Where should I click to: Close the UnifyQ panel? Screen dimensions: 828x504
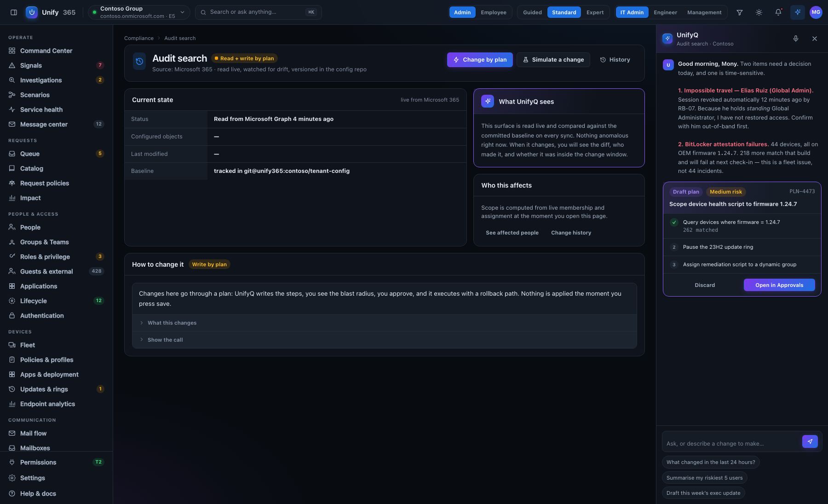pos(815,39)
